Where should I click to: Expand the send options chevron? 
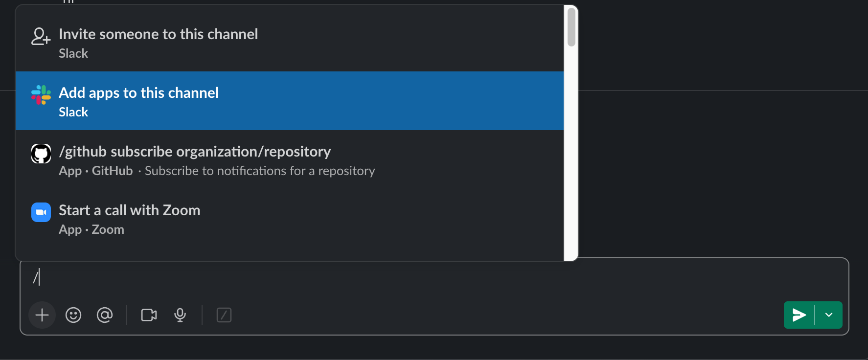829,315
